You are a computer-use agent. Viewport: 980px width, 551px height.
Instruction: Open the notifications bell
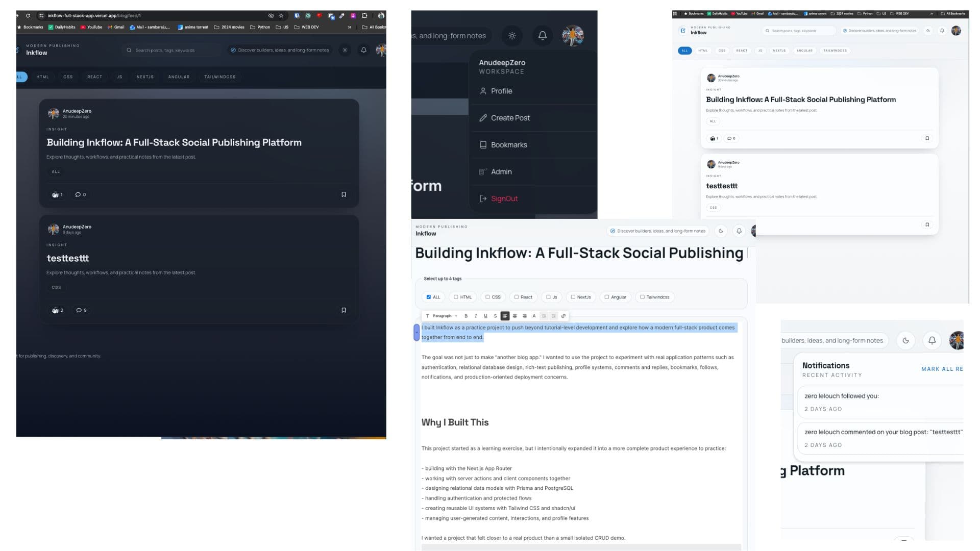pyautogui.click(x=363, y=50)
